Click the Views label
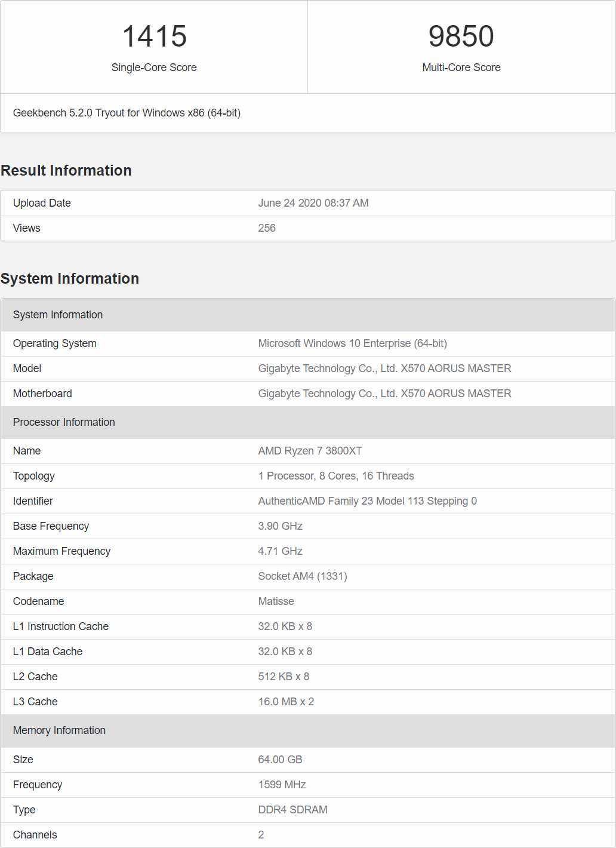This screenshot has height=848, width=616. click(x=27, y=228)
